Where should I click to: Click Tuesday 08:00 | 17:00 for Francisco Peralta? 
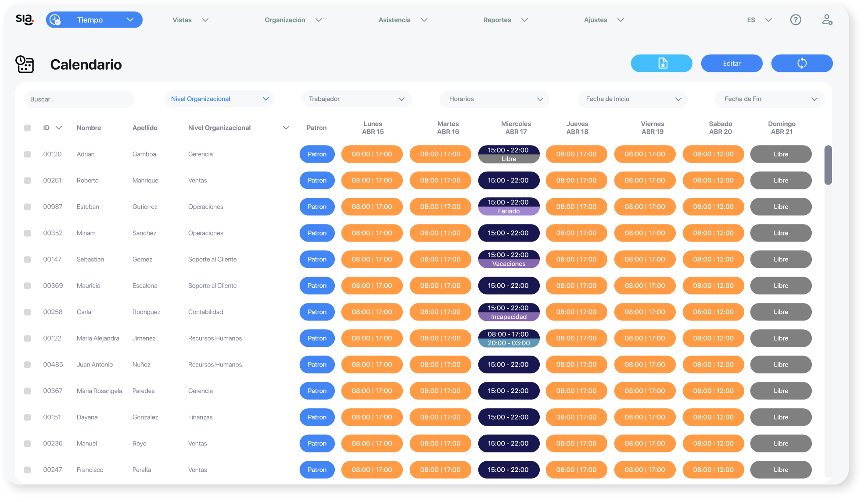(x=441, y=470)
